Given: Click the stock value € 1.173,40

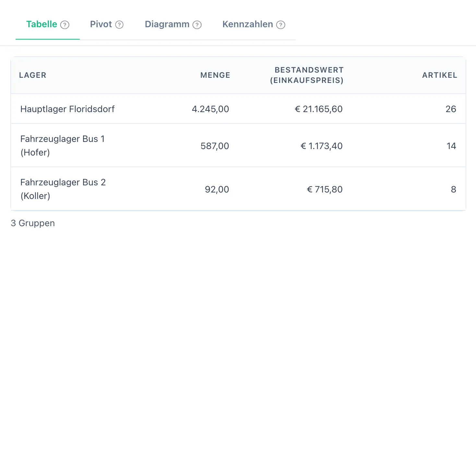Looking at the screenshot, I should 321,146.
